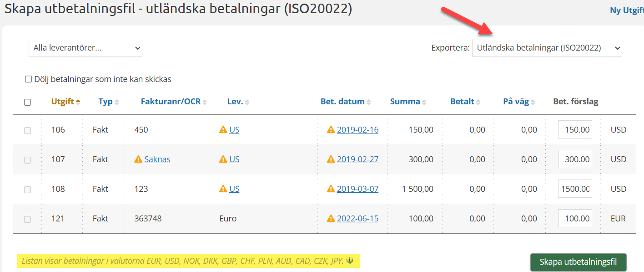This screenshot has height=272, width=644.
Task: Click the warning icon next to supplier US in row 106
Action: click(223, 130)
